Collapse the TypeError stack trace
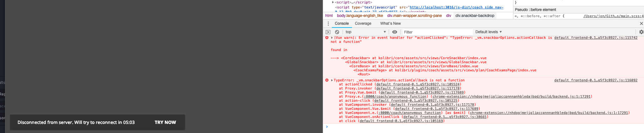 [x=332, y=80]
